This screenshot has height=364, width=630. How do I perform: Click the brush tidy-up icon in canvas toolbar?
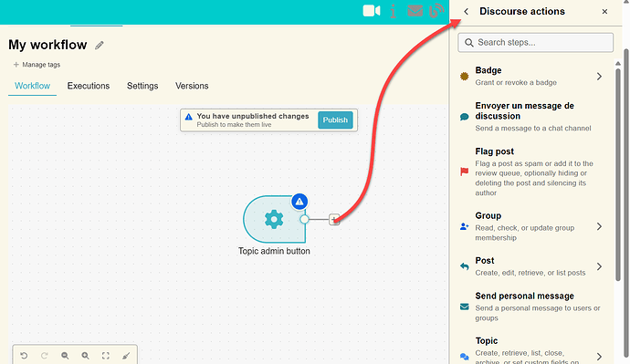point(126,356)
